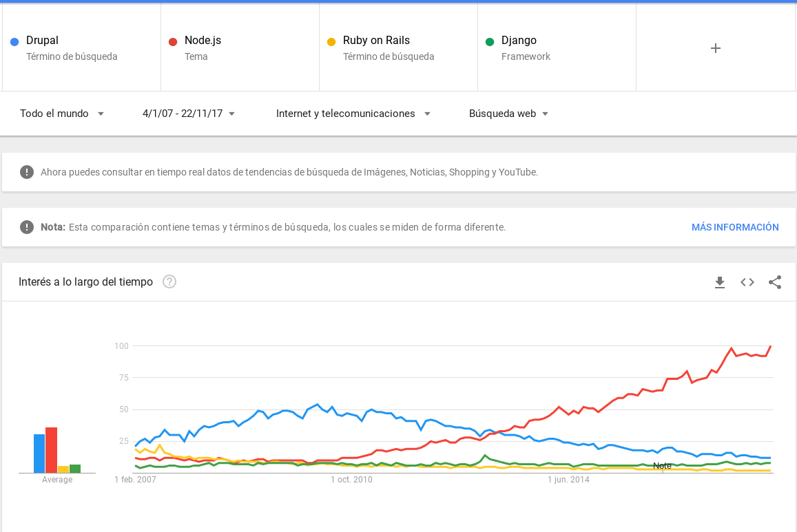Open the 4/1/07 - 22/11/17 date range selector
The image size is (797, 532).
(x=187, y=114)
